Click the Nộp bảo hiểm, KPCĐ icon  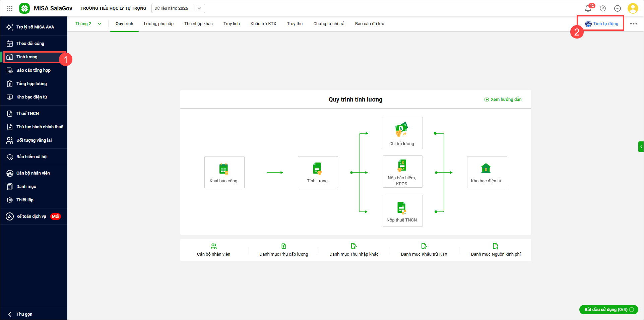click(x=401, y=166)
